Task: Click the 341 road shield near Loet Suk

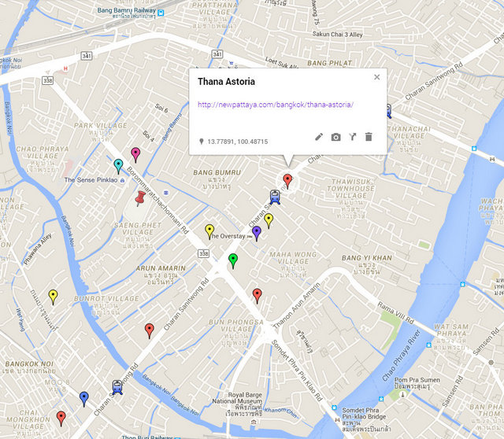Action: (x=217, y=54)
